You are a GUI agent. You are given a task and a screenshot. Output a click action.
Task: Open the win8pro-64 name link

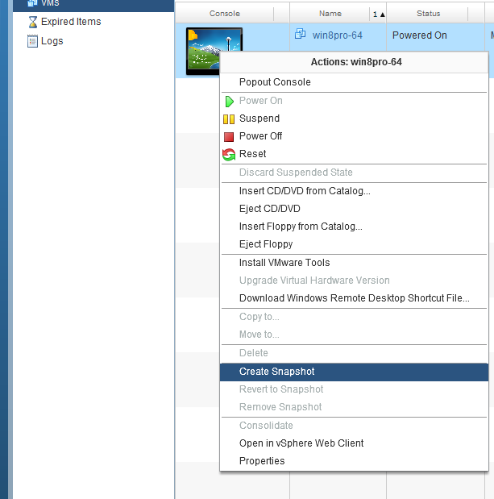pos(337,35)
